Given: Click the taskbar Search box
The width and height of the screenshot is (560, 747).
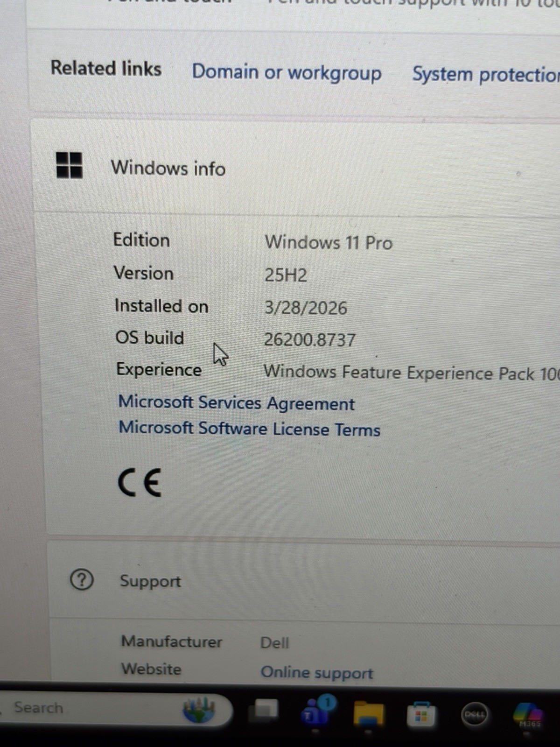Looking at the screenshot, I should tap(116, 709).
